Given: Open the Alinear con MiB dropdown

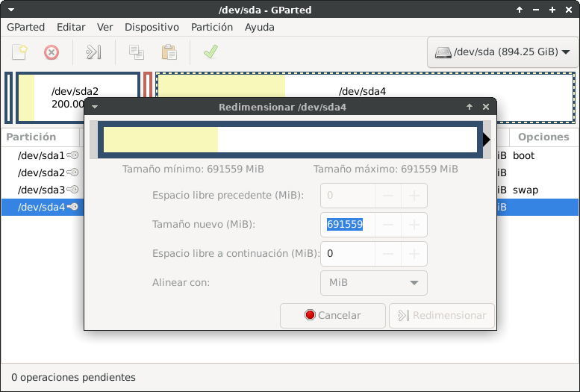Looking at the screenshot, I should point(374,283).
